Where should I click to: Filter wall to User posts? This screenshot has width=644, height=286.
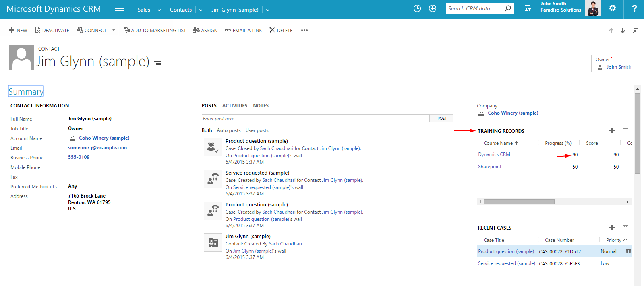click(257, 130)
